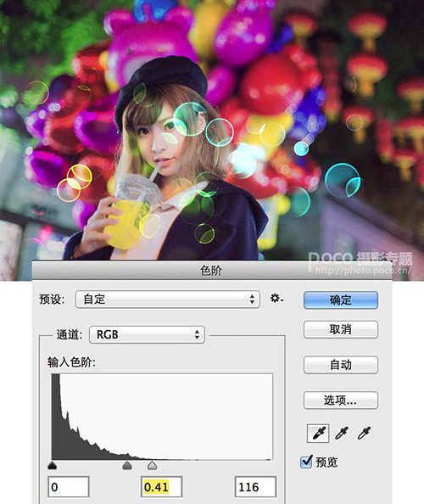Click the 确定 confirm button
The height and width of the screenshot is (504, 424).
(x=341, y=300)
